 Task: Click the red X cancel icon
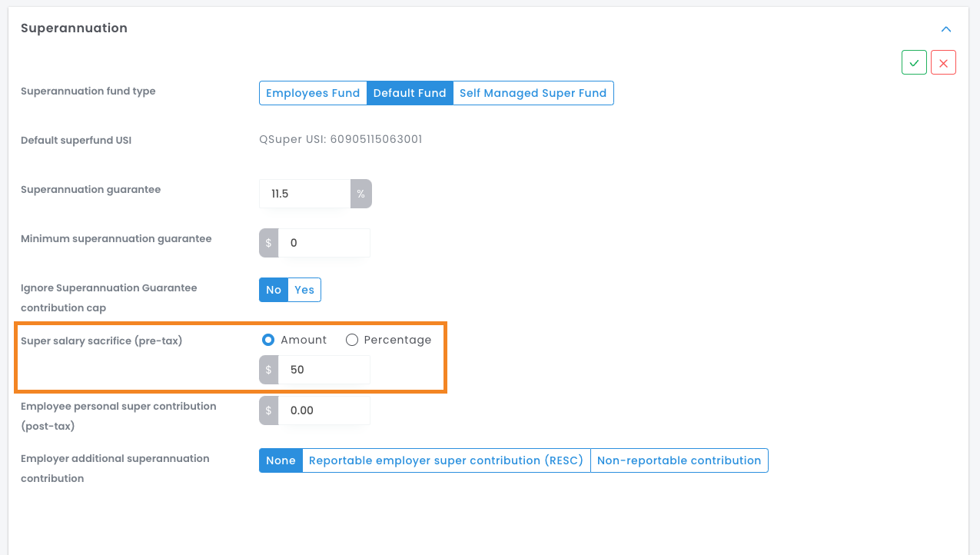tap(943, 63)
